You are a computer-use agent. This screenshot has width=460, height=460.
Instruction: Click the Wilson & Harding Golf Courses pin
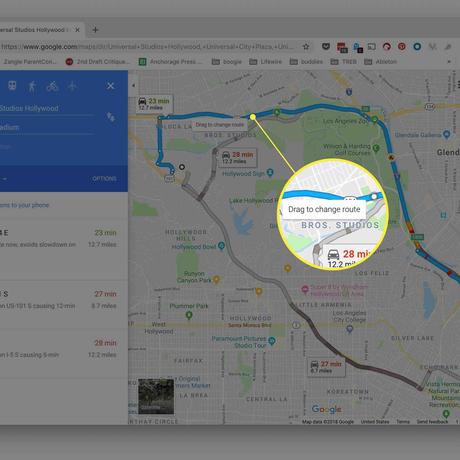coord(376,148)
